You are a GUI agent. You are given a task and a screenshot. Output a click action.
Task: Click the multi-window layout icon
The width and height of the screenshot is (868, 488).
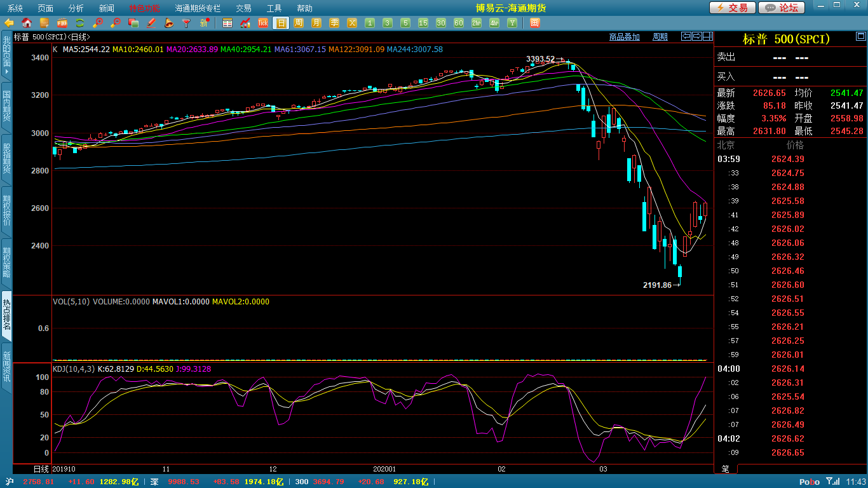click(534, 23)
